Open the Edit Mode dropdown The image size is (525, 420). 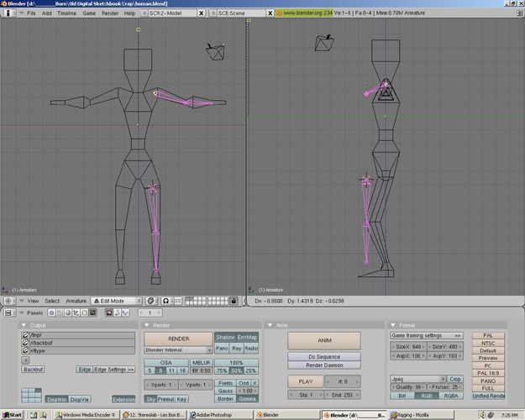click(x=117, y=301)
